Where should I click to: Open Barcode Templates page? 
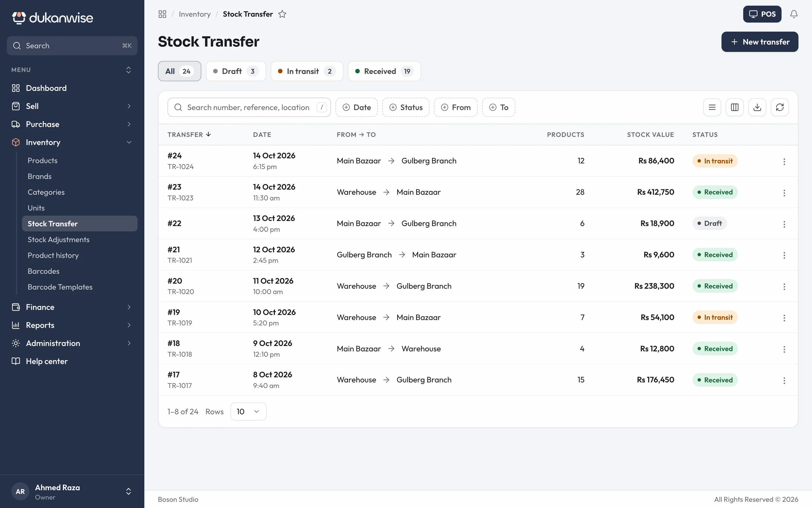pyautogui.click(x=80, y=287)
